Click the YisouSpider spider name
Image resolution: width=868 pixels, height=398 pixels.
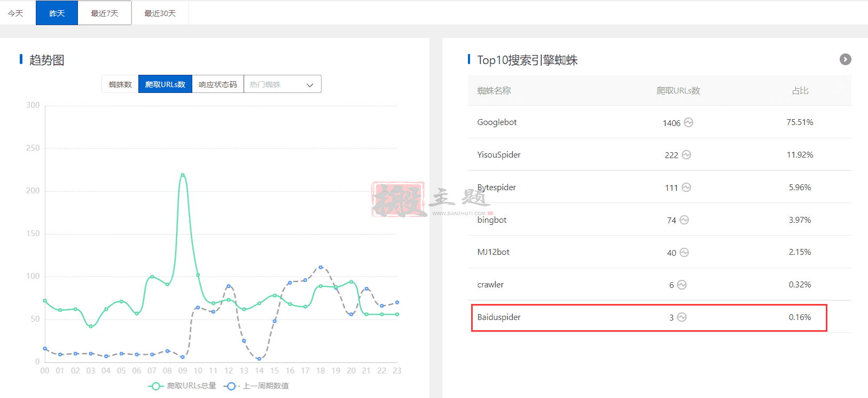point(499,155)
